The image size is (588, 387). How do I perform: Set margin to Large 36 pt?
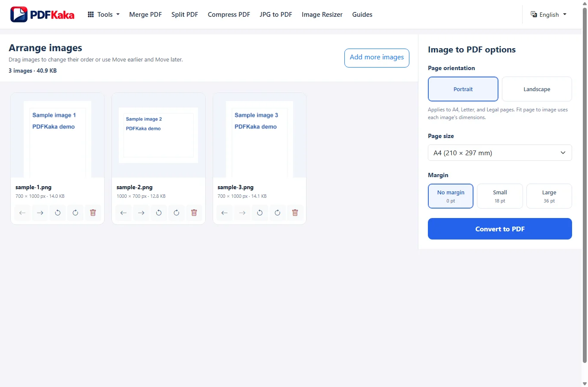pos(549,196)
